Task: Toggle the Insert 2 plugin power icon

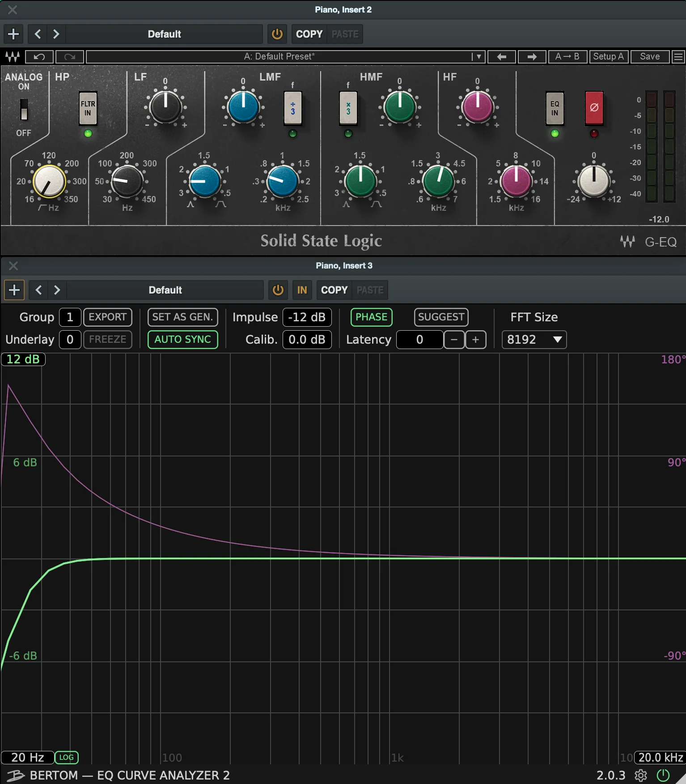Action: click(x=277, y=34)
